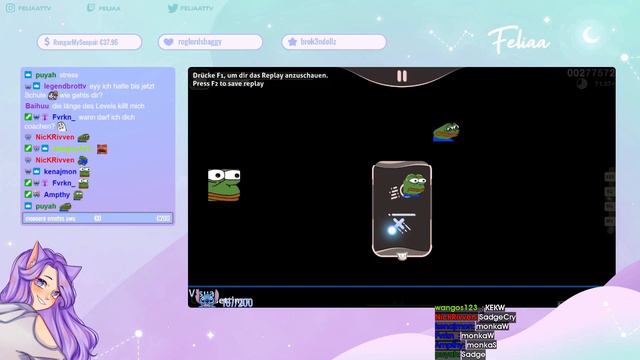The height and width of the screenshot is (360, 640).
Task: Click the Stitch avatar icon bottom of game
Action: click(x=207, y=298)
